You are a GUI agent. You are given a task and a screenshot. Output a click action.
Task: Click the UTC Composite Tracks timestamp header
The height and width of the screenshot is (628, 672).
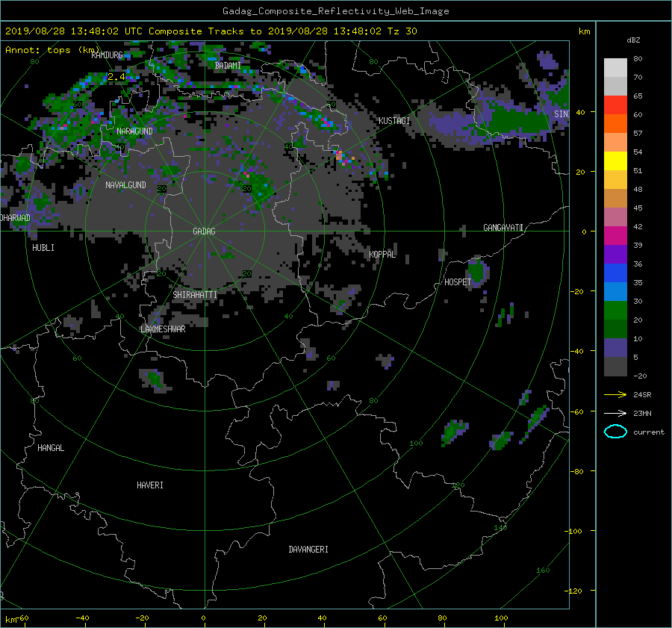click(211, 31)
